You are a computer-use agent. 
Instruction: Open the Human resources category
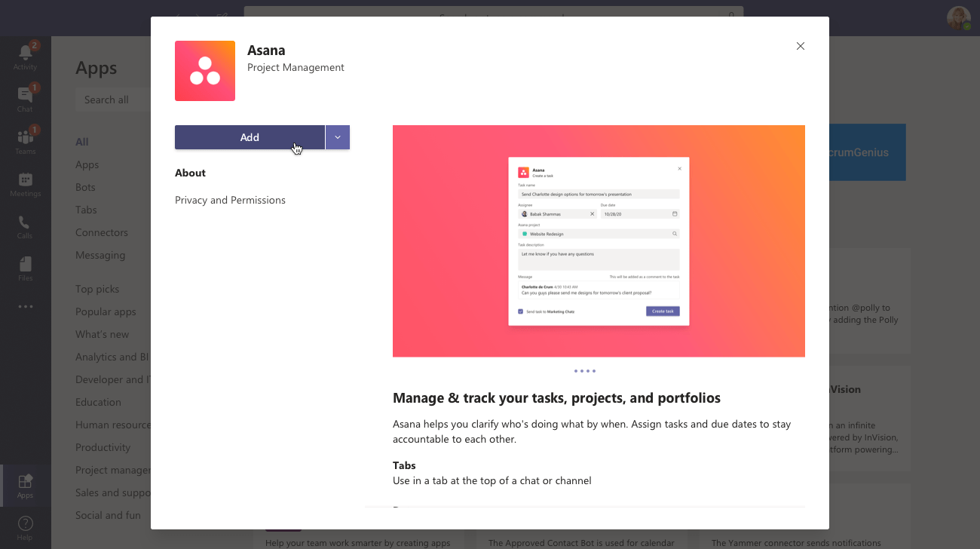[113, 425]
